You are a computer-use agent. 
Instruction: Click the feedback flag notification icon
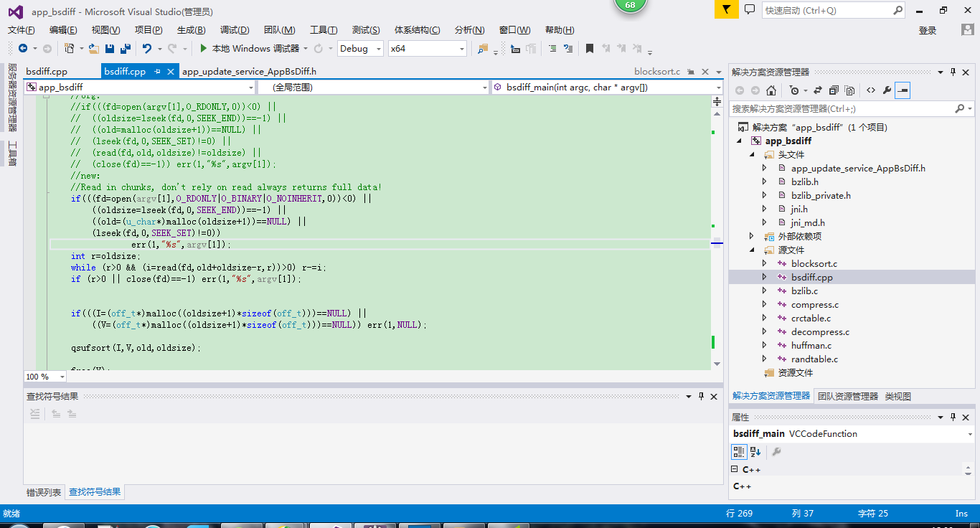pyautogui.click(x=726, y=10)
